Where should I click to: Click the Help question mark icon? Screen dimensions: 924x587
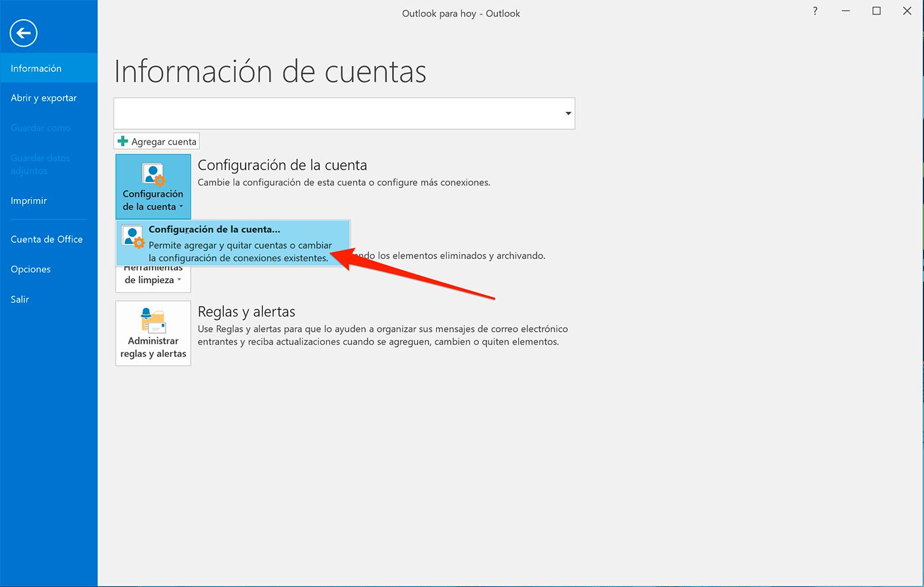tap(814, 11)
